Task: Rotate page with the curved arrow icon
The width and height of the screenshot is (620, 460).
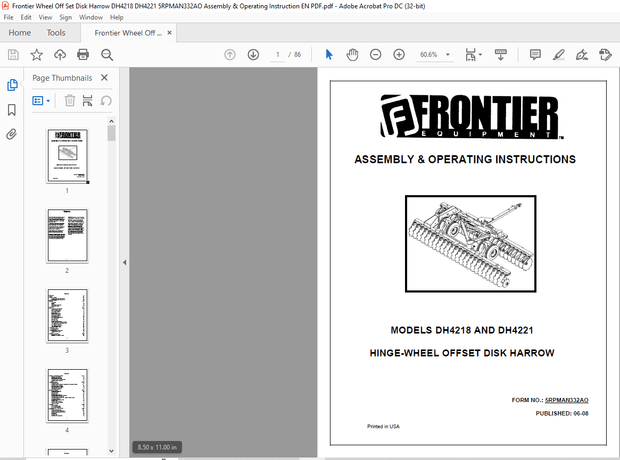Action: click(106, 100)
